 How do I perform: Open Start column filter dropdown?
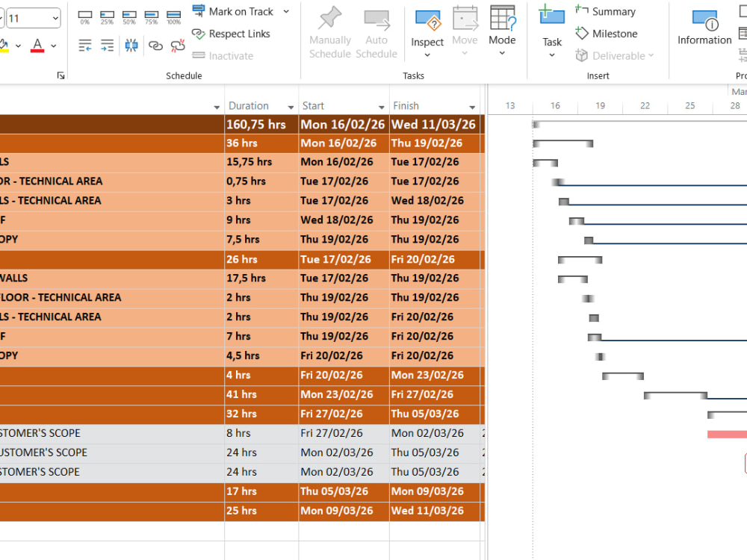coord(381,107)
